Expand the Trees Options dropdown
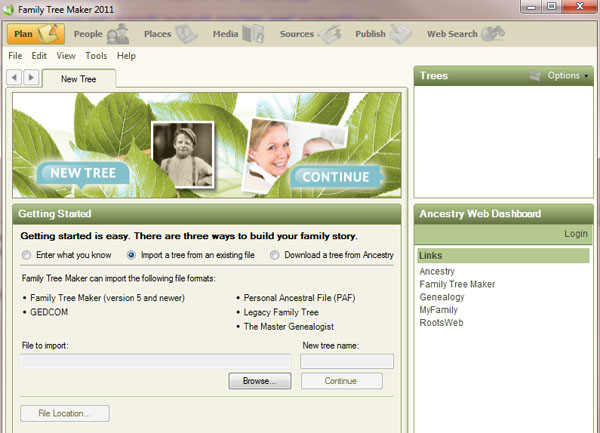 pos(568,76)
